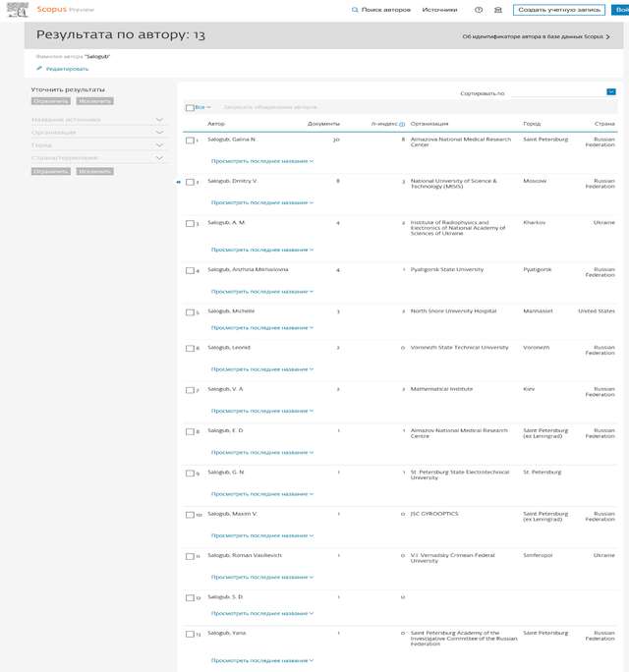Tick the checkbox for Salogub, Michelle
This screenshot has height=672, width=629.
190,312
